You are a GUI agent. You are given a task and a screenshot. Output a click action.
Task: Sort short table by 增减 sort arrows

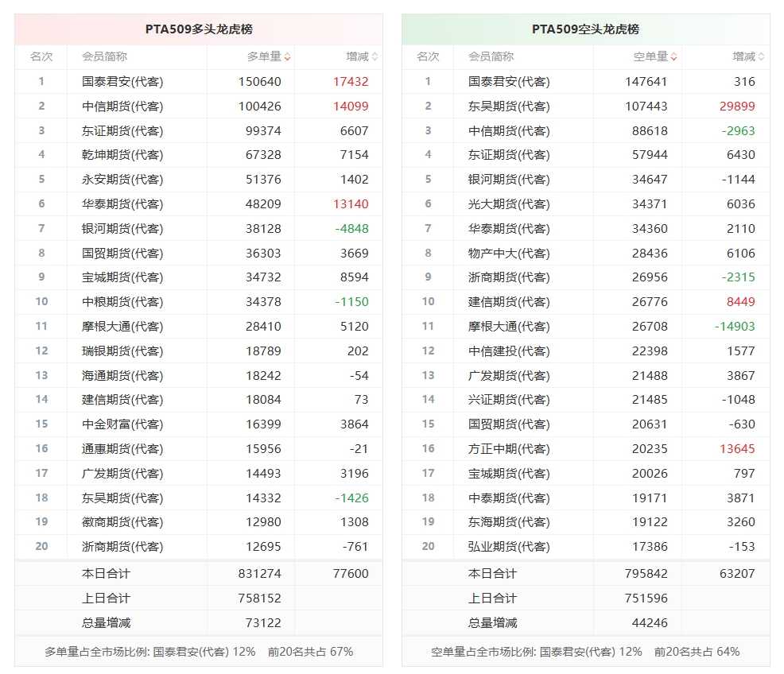(762, 57)
